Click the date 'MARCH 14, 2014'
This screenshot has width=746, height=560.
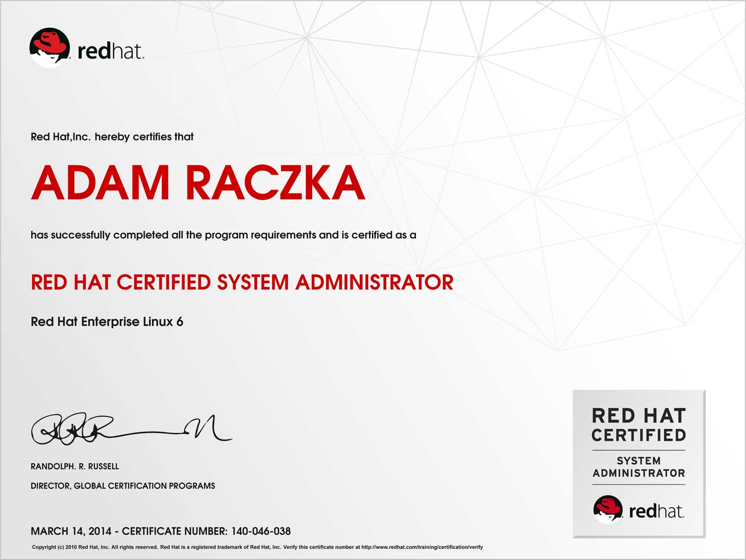point(71,531)
